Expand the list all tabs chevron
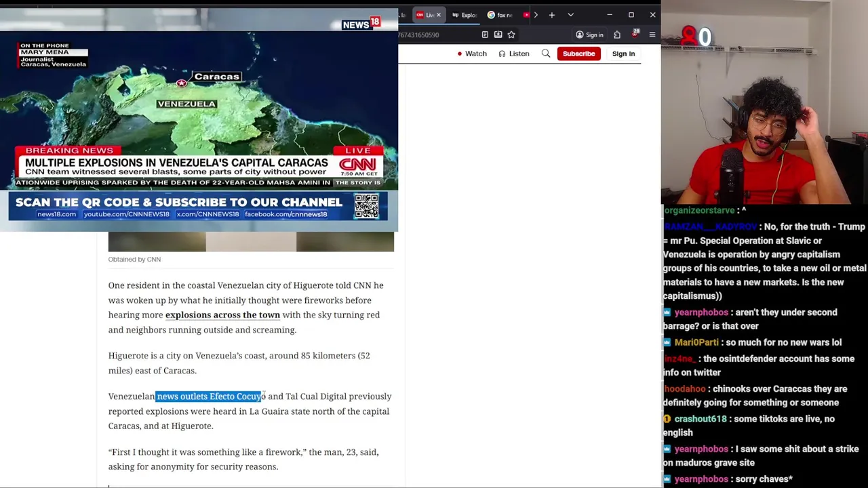Image resolution: width=868 pixels, height=488 pixels. click(x=570, y=15)
